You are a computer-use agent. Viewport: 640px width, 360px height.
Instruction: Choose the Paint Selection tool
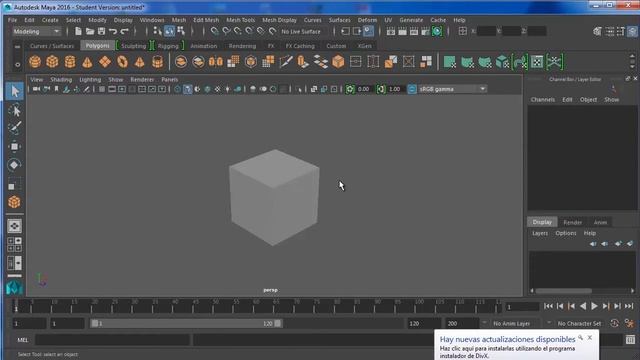coord(15,128)
